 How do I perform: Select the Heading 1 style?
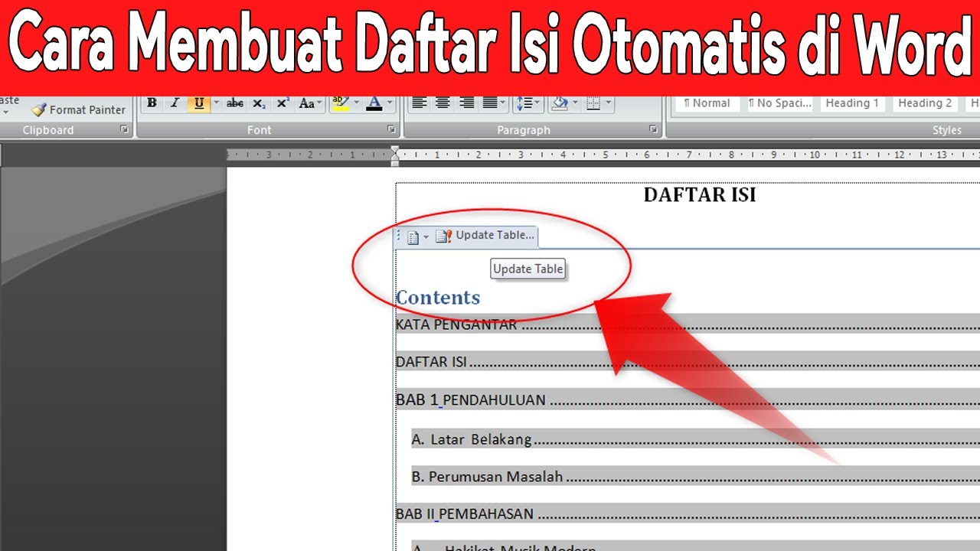[851, 103]
